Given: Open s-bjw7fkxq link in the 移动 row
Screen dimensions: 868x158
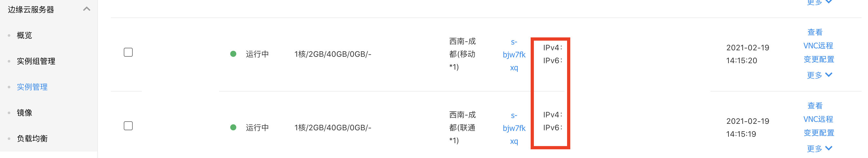Looking at the screenshot, I should point(514,54).
